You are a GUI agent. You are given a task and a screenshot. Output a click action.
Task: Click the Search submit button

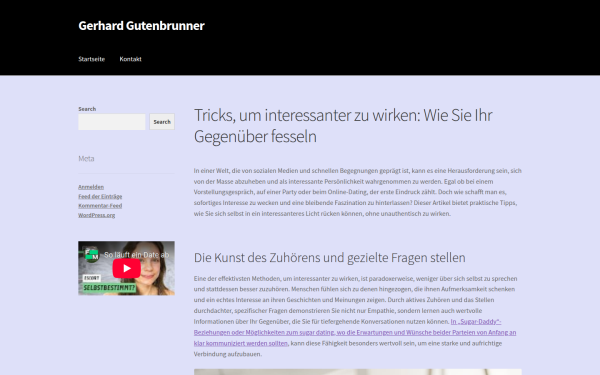(x=162, y=122)
